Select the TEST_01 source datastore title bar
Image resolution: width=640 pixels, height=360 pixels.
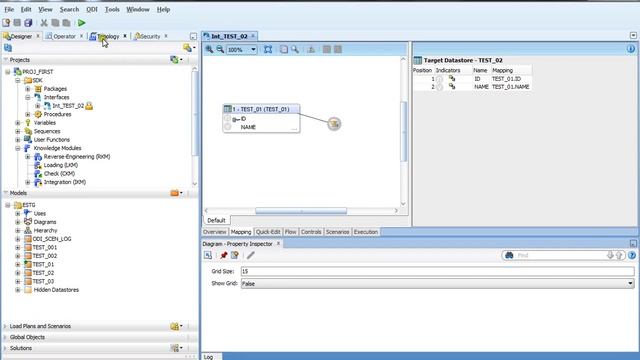point(261,109)
